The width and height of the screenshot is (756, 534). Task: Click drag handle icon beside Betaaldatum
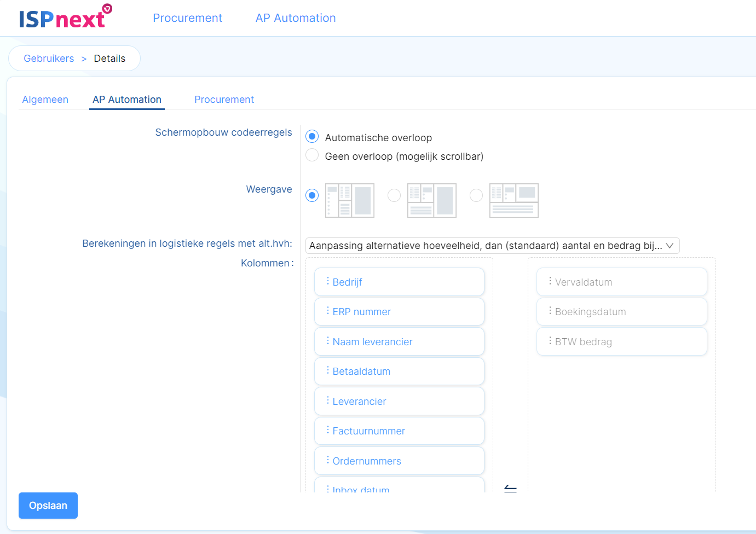328,370
